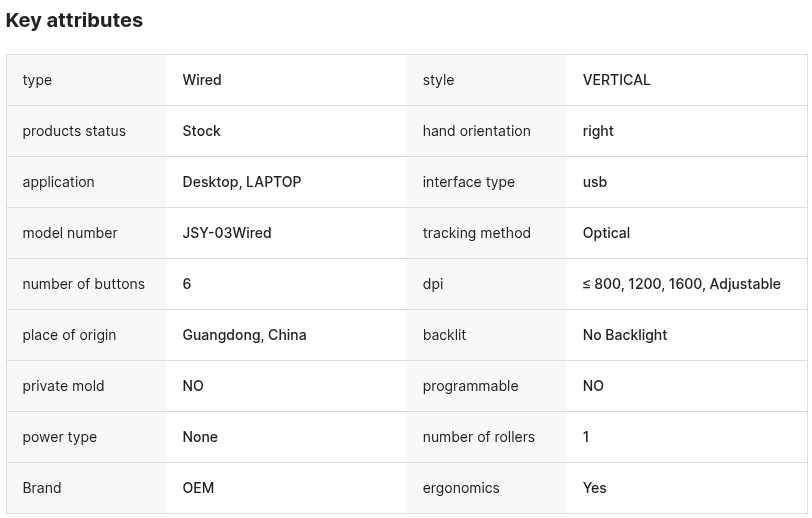Select the 'usb' interface type value

tap(594, 182)
